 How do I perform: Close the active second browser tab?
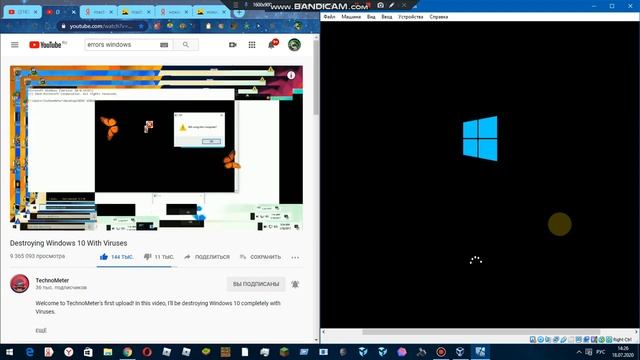coord(74,12)
